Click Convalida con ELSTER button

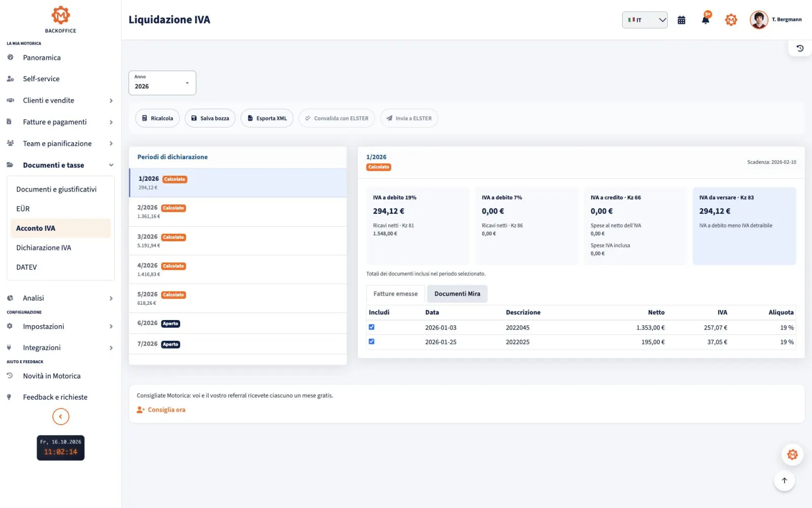(x=336, y=118)
